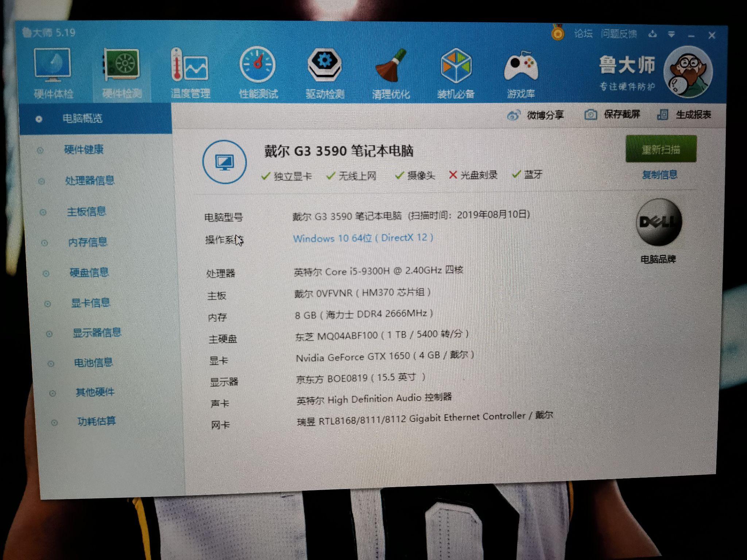Select 电脑概览 overview in sidebar
747x560 pixels.
(95, 118)
